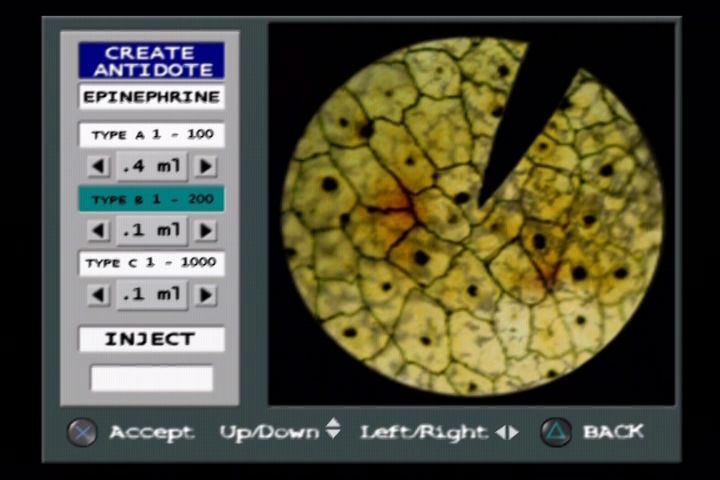The height and width of the screenshot is (480, 720).
Task: Click the Up/Down arrows indicator
Action: [333, 431]
